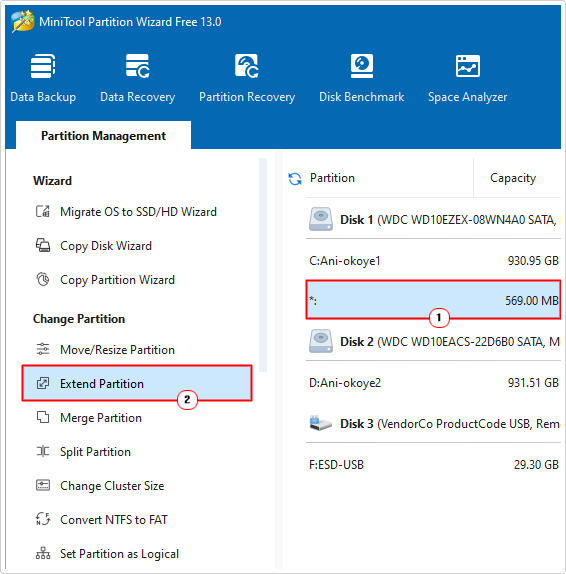
Task: Launch the Data Recovery icon
Action: point(137,66)
